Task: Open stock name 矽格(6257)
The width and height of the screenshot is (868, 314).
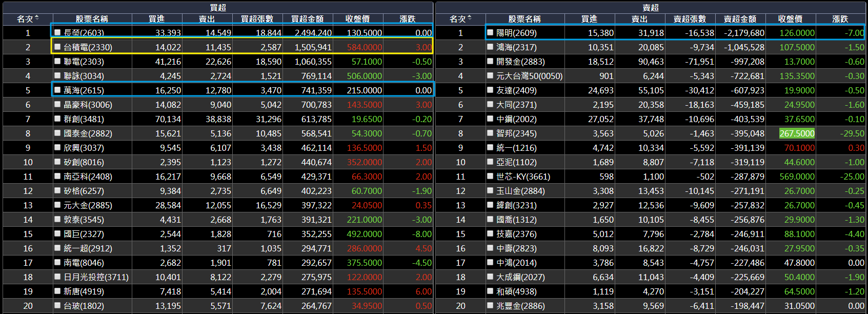Action: coord(84,191)
